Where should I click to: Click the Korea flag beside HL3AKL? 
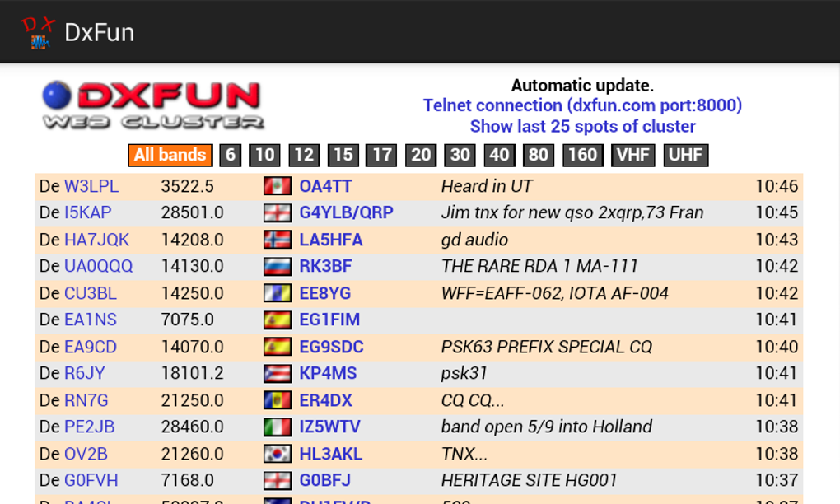pos(278,454)
